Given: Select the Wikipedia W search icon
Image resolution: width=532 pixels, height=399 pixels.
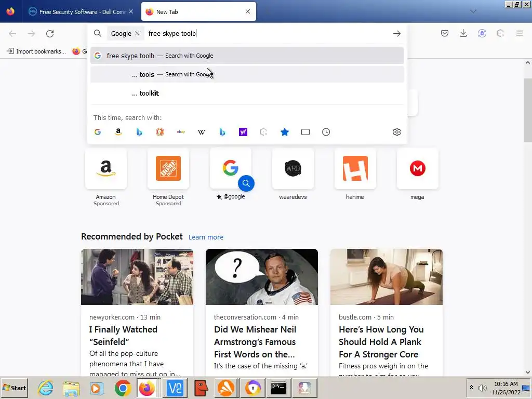Looking at the screenshot, I should tap(202, 132).
